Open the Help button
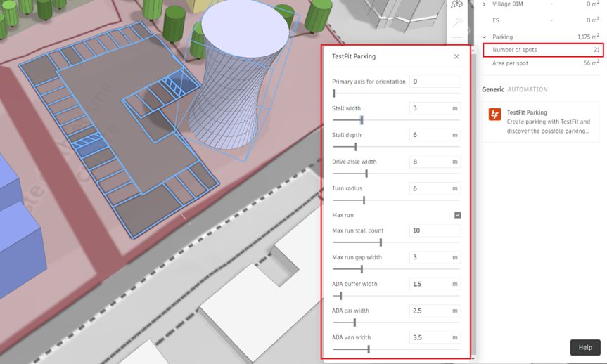The height and width of the screenshot is (364, 607). click(x=585, y=347)
